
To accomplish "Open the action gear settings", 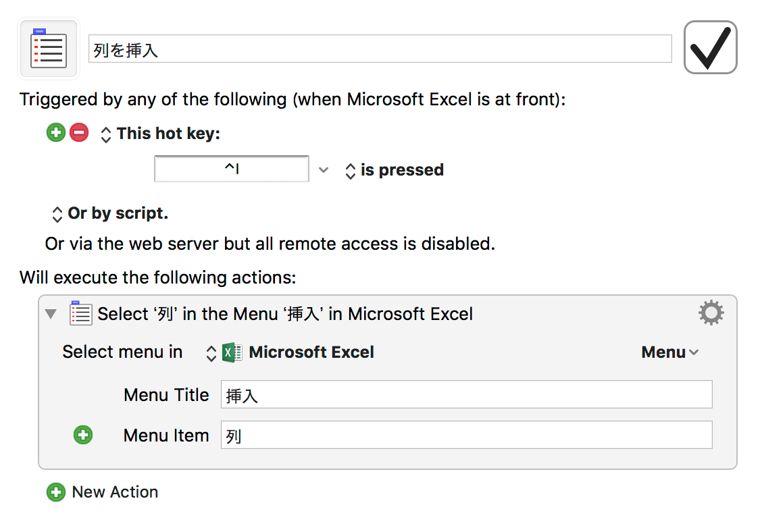I will [x=711, y=313].
